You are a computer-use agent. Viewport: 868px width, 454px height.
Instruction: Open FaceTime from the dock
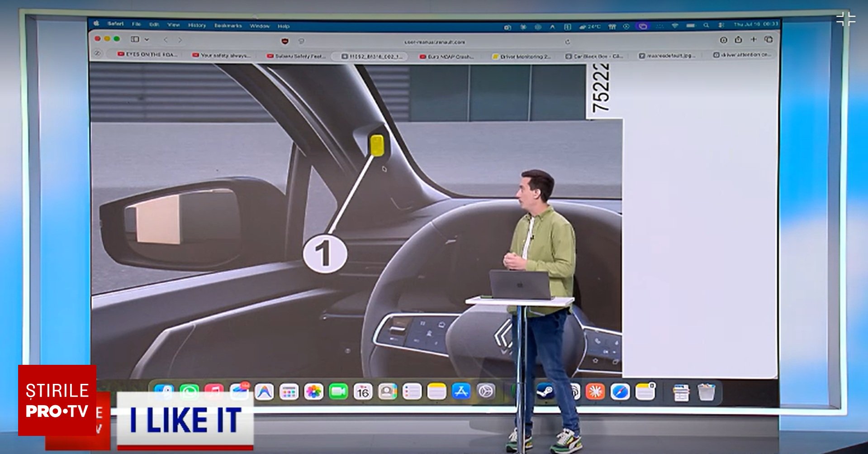[x=338, y=392]
